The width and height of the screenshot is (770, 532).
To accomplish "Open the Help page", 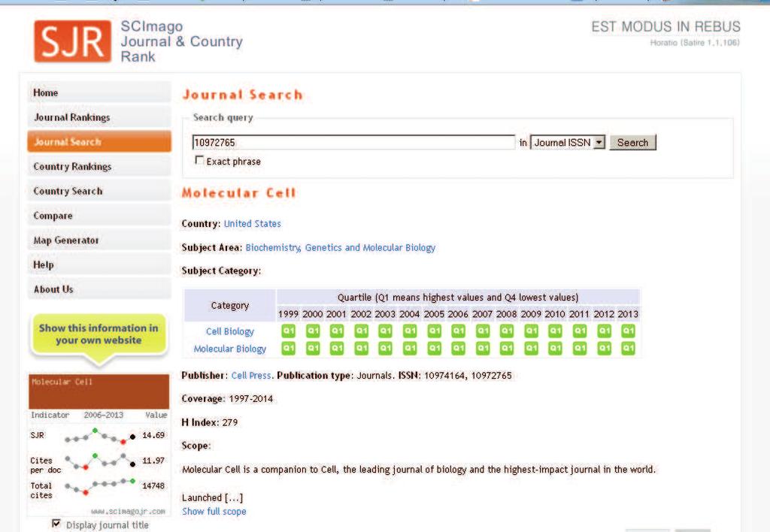I will [x=99, y=264].
